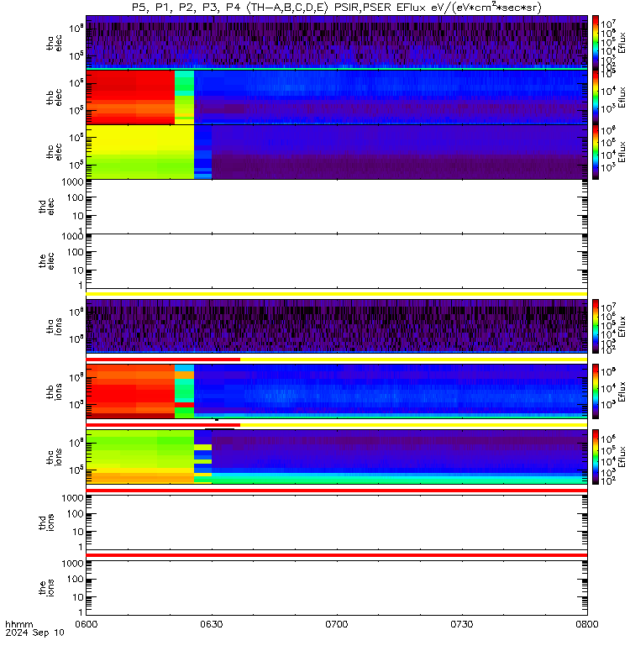
Task: Click the red high-flux region in thb elec spectrogram
Action: [130, 97]
